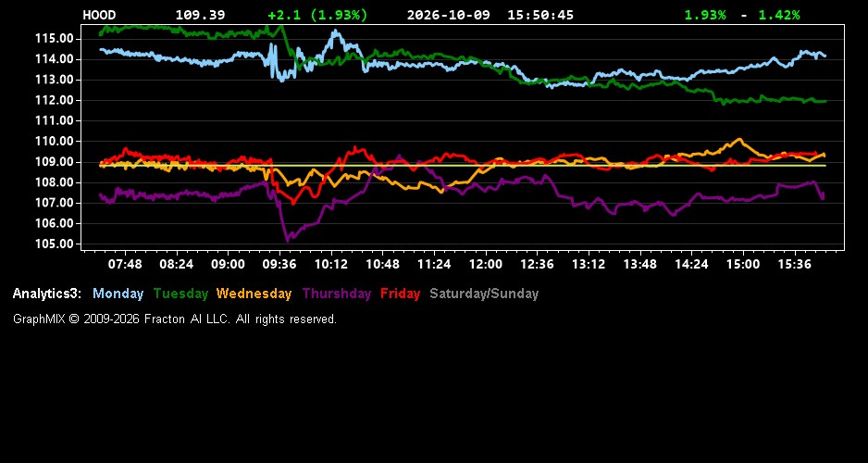This screenshot has height=463, width=868.
Task: Click the 107.00 y-axis label
Action: pos(55,203)
